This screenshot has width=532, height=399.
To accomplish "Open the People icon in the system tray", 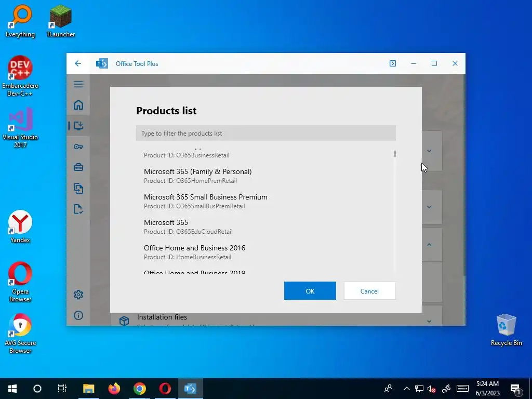I will (388, 389).
